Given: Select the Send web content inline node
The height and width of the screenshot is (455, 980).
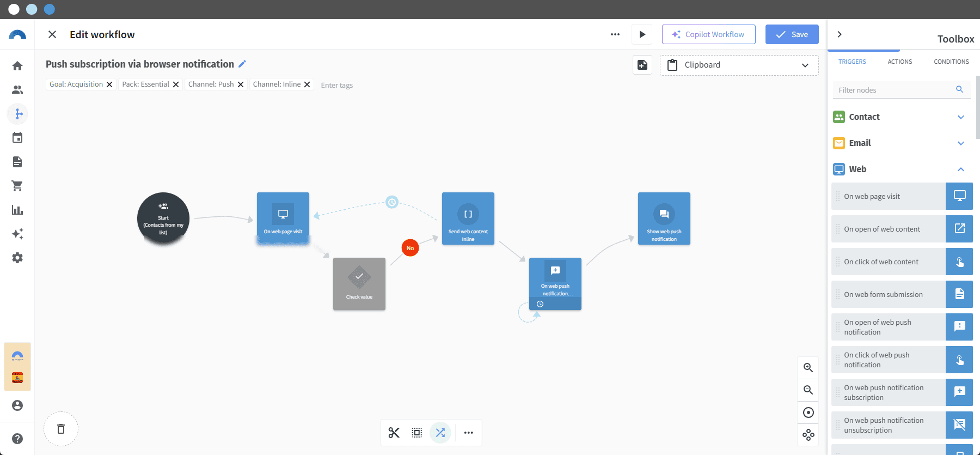Looking at the screenshot, I should (x=468, y=219).
